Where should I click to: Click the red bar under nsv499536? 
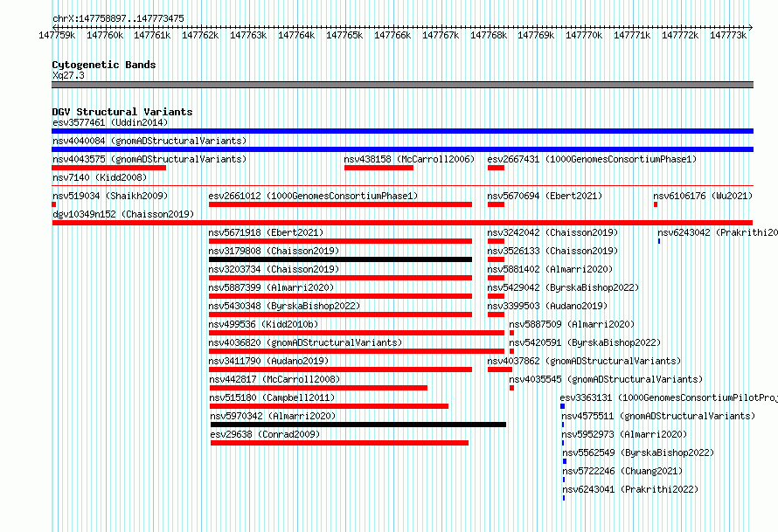pos(357,333)
